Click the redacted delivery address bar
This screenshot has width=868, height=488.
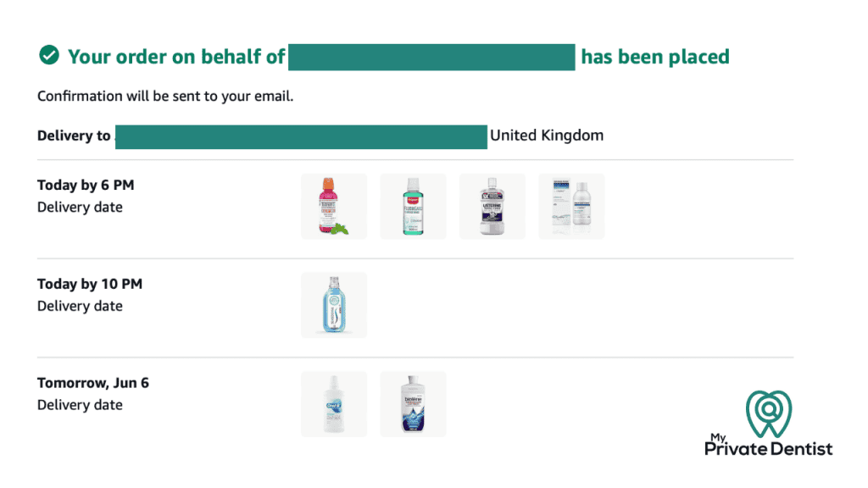pyautogui.click(x=301, y=136)
